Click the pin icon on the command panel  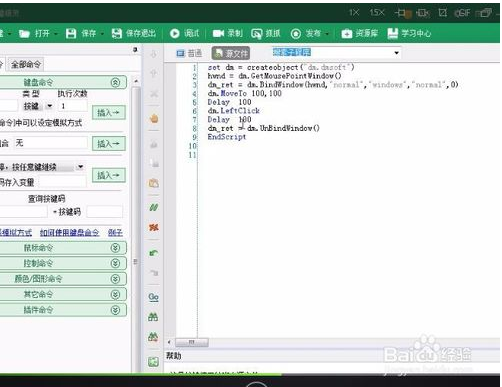click(x=135, y=50)
